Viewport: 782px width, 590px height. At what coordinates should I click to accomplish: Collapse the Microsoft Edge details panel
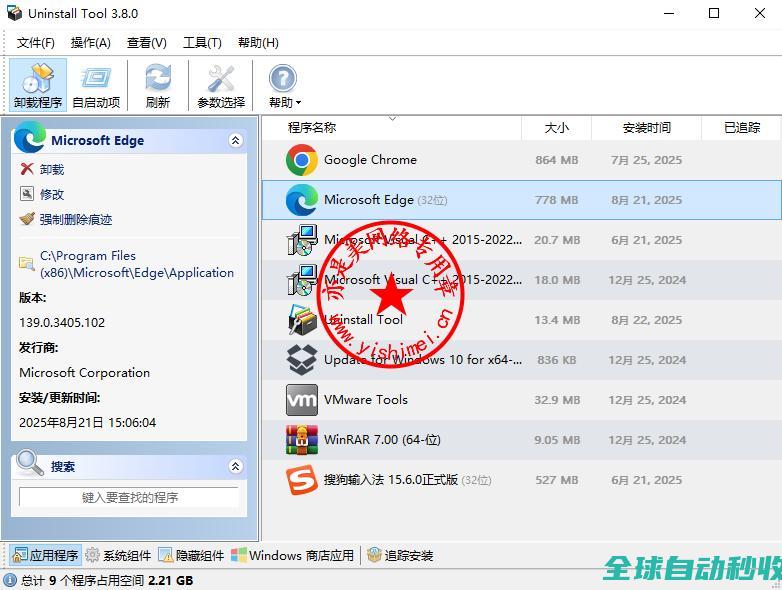[236, 141]
